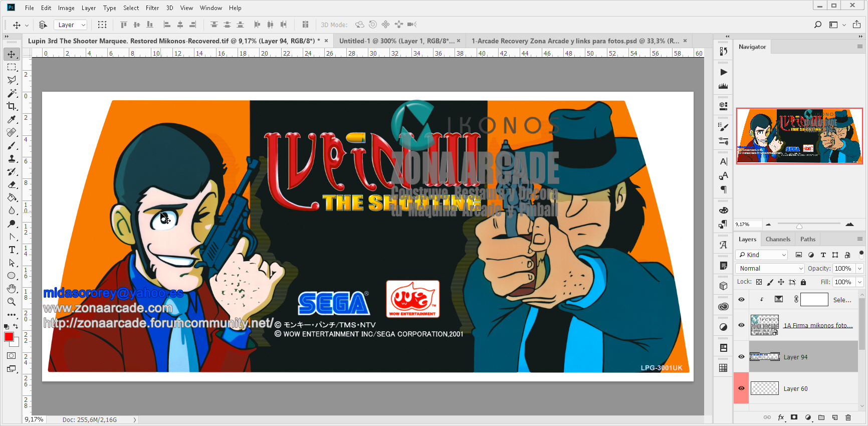
Task: Select the Move tool
Action: pos(12,54)
